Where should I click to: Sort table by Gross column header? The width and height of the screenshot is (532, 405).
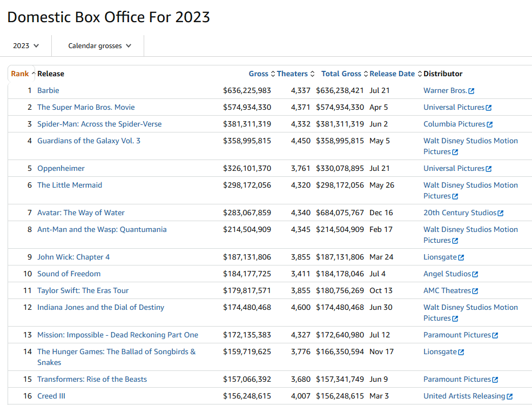coord(258,74)
